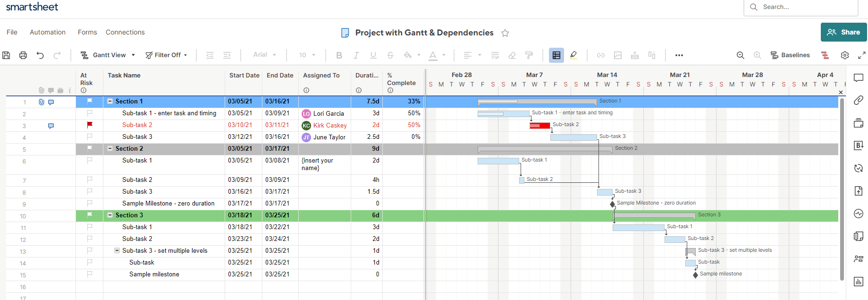Zoom out the Gantt chart
Image resolution: width=868 pixels, height=300 pixels.
coord(741,55)
